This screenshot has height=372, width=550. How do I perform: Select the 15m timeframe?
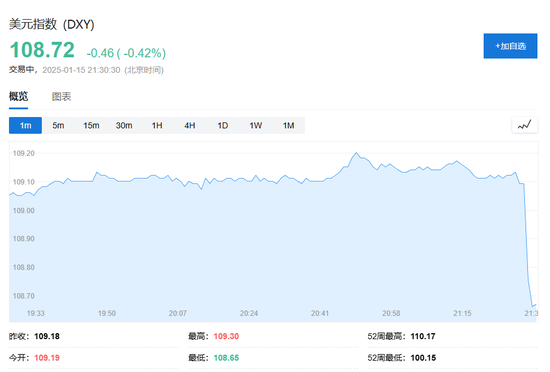coord(91,125)
